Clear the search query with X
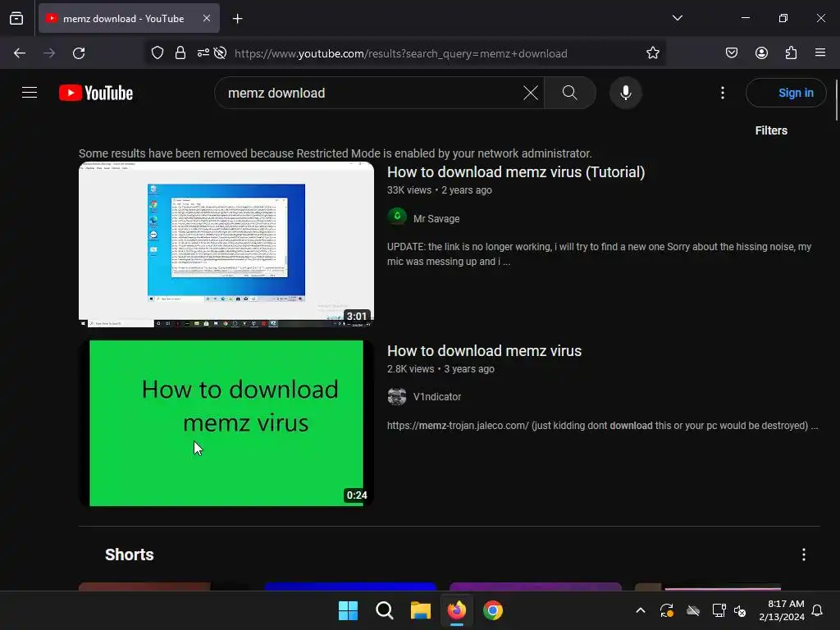The width and height of the screenshot is (840, 630). pos(531,93)
